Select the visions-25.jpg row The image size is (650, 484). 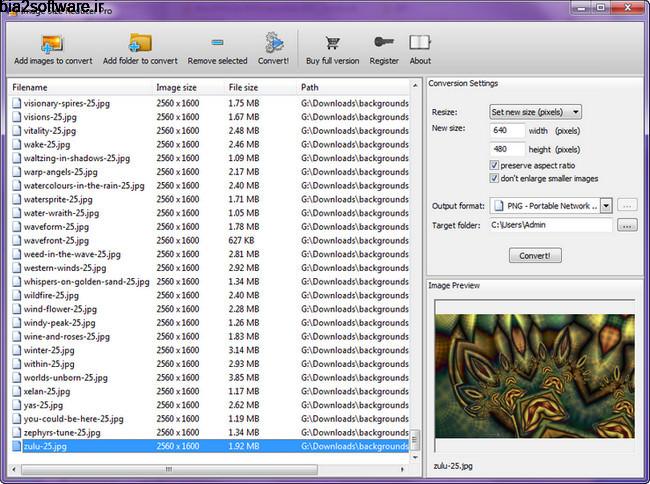tap(210, 117)
